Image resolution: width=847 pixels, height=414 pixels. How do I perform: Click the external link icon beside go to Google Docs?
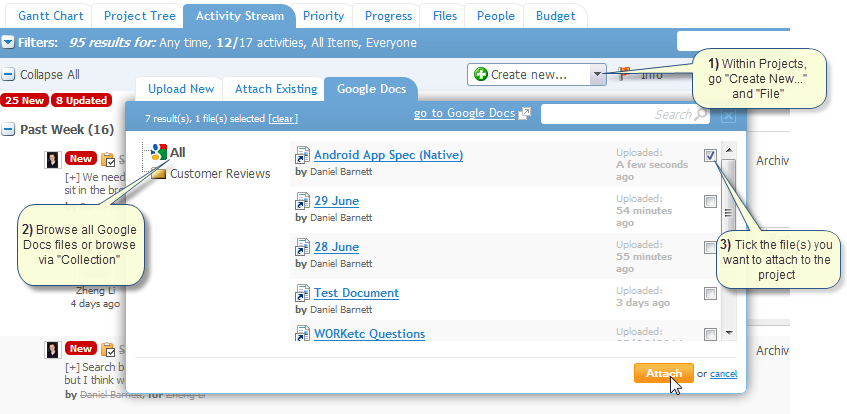pos(524,113)
